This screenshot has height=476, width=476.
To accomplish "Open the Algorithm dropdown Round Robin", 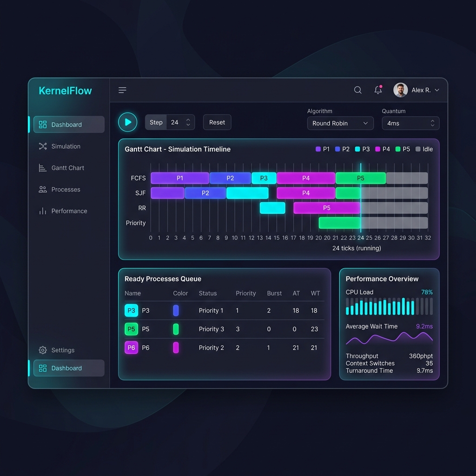I will (340, 123).
